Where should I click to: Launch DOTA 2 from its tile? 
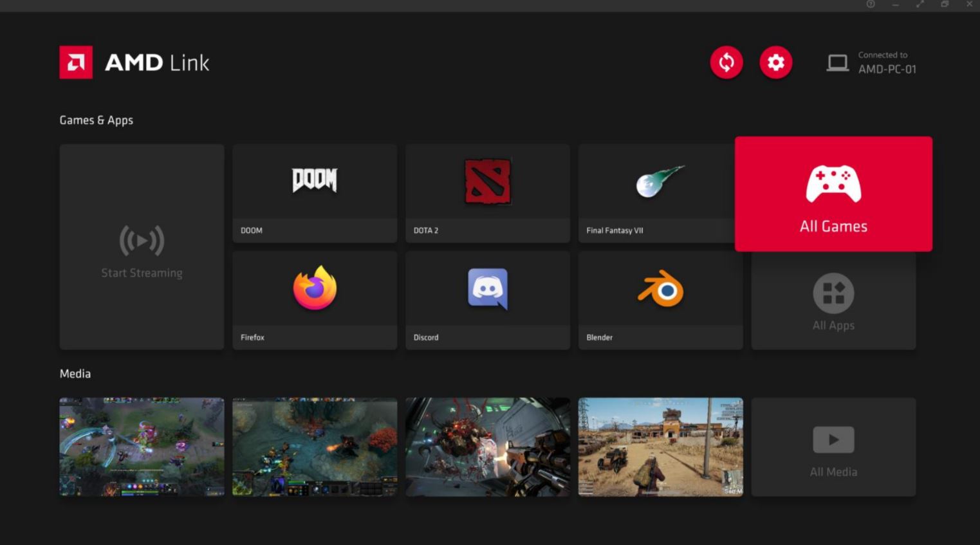[488, 193]
